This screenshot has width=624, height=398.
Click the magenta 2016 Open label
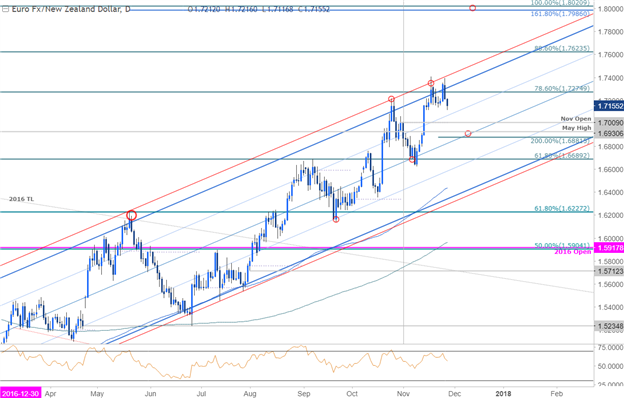(572, 252)
